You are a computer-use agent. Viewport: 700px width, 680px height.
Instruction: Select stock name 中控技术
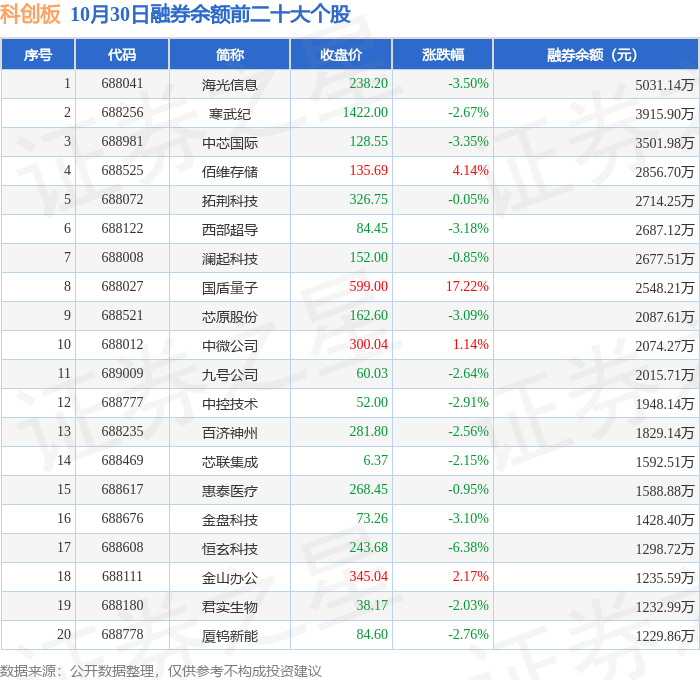[229, 404]
